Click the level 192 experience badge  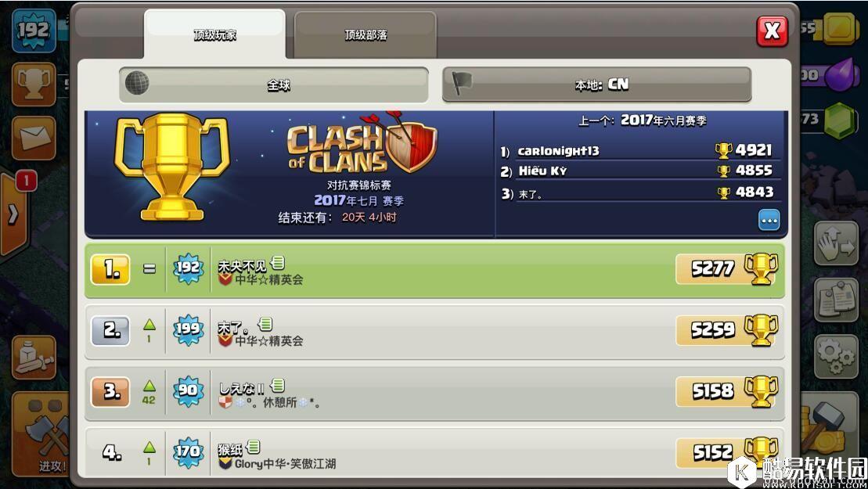pyautogui.click(x=34, y=31)
